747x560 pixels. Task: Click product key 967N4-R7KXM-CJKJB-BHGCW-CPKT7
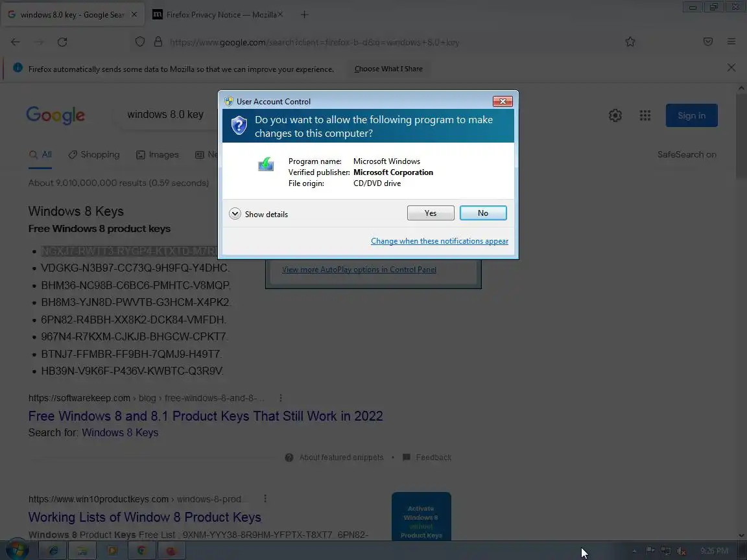134,336
